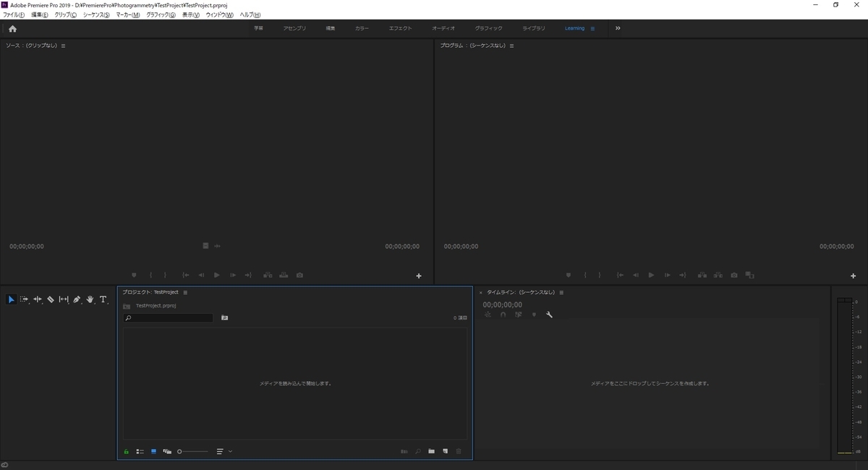The image size is (868, 470).
Task: Create a new bin in Project panel
Action: [x=431, y=451]
